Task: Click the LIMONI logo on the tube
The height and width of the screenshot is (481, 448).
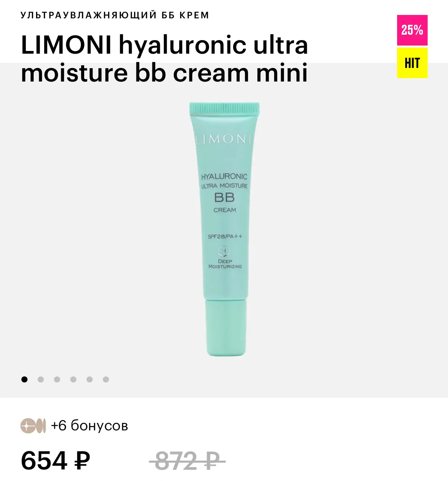Action: coord(224,139)
